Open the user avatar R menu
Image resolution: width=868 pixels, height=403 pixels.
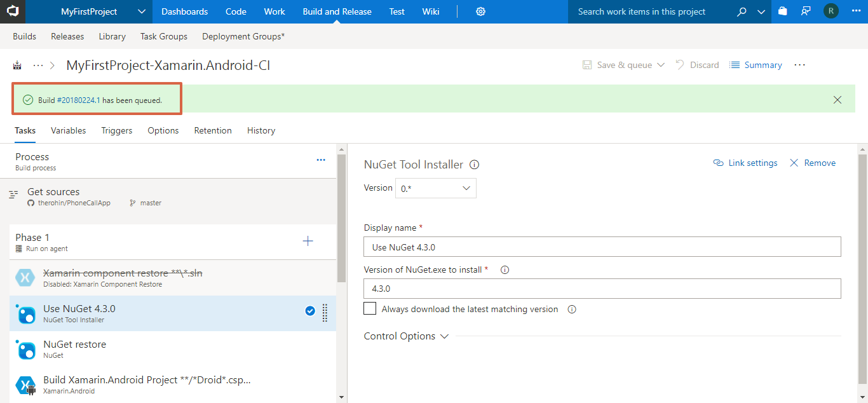click(831, 11)
